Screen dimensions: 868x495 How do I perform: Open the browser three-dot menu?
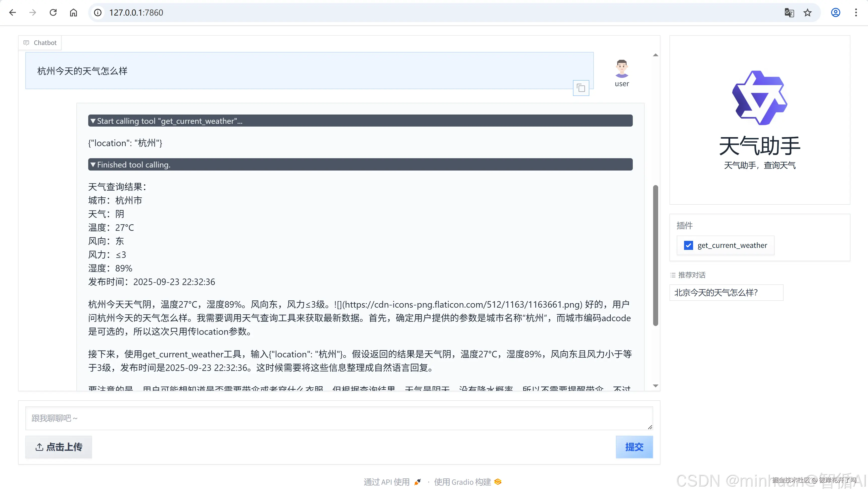point(856,13)
